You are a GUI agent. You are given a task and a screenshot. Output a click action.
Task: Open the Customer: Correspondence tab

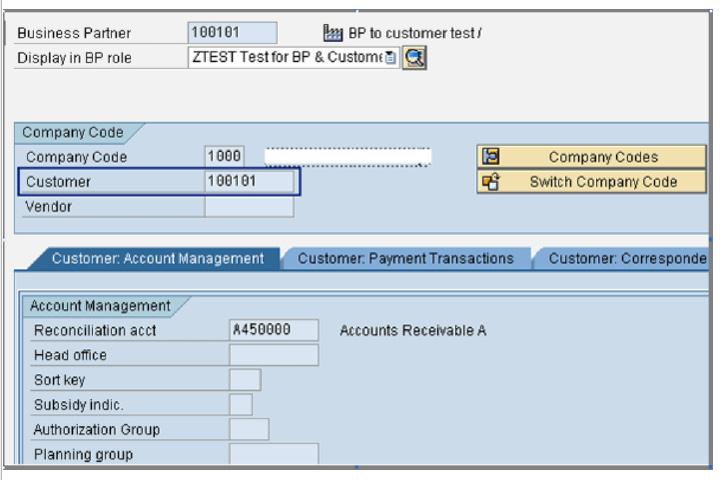click(626, 258)
